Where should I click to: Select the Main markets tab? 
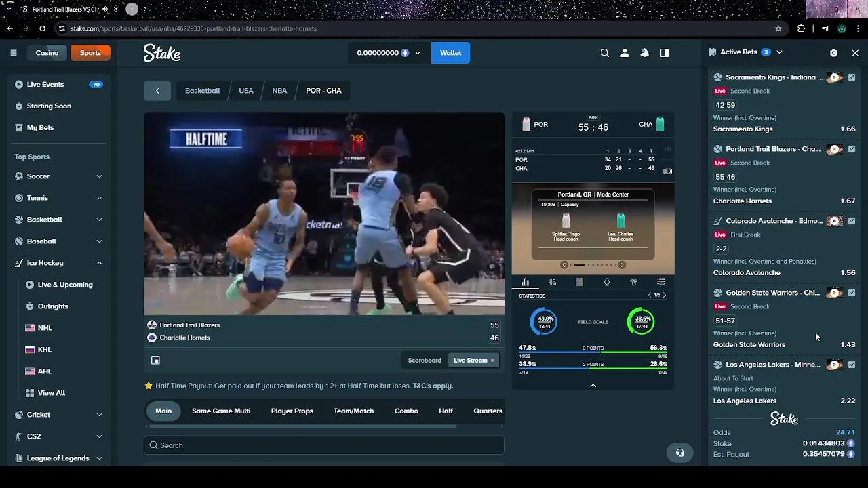[x=163, y=411]
